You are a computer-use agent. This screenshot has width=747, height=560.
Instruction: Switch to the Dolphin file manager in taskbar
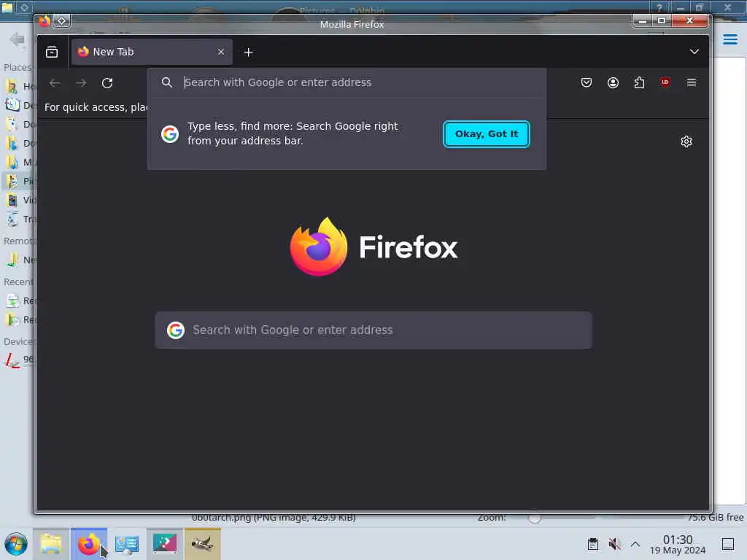(51, 544)
